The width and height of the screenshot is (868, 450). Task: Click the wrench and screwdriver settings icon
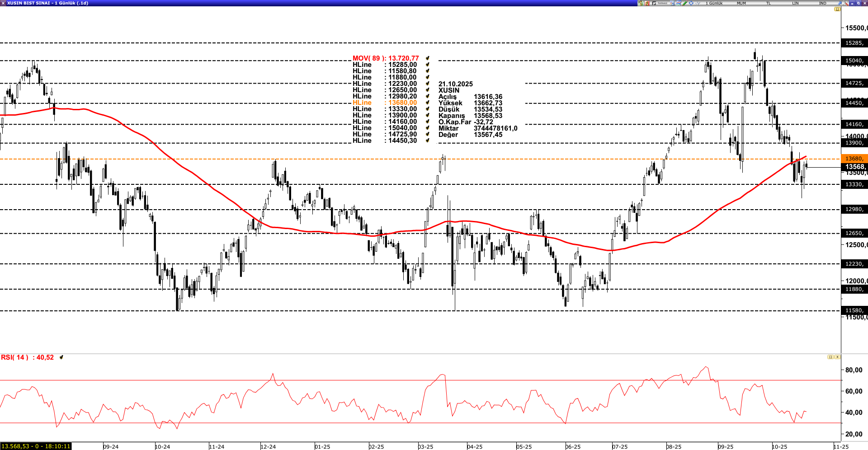pyautogui.click(x=846, y=3)
